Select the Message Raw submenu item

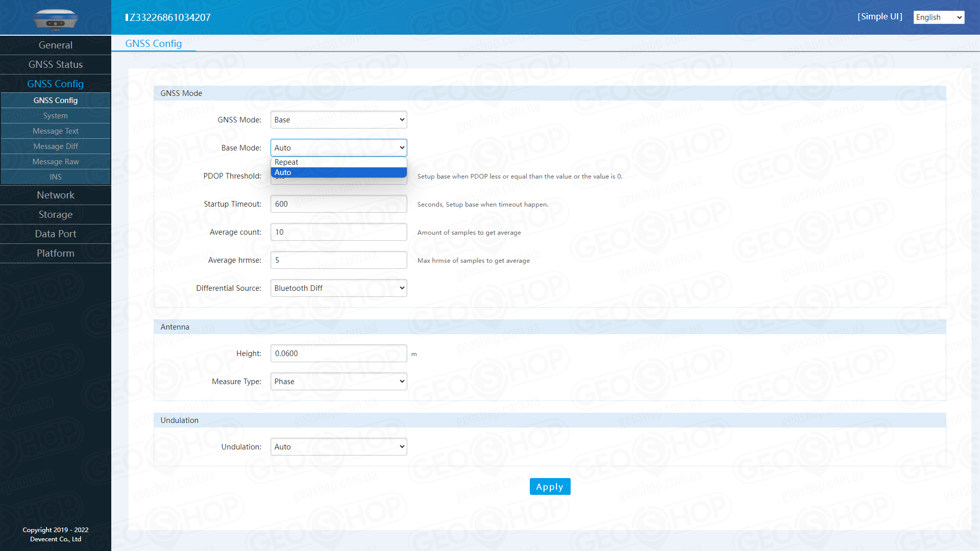[55, 162]
